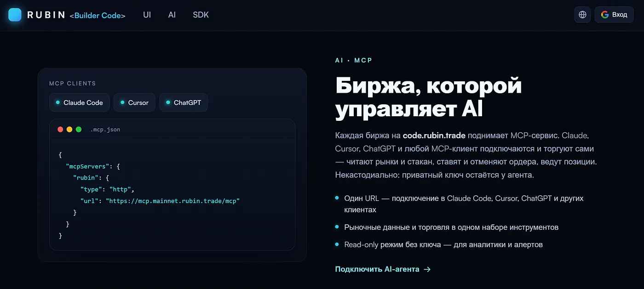Click the "rubin" key in code

pyautogui.click(x=86, y=178)
